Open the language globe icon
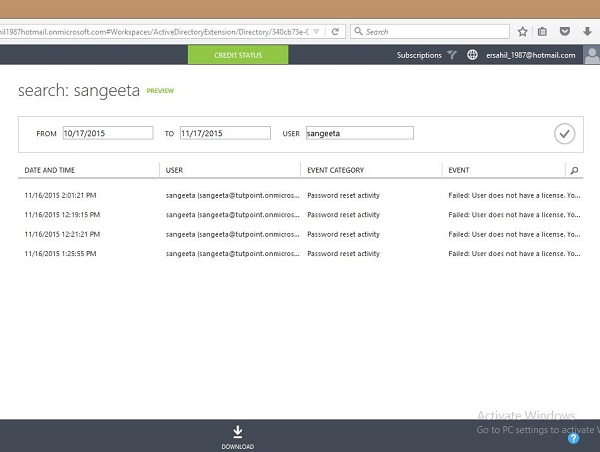Image resolution: width=600 pixels, height=452 pixels. pyautogui.click(x=472, y=55)
